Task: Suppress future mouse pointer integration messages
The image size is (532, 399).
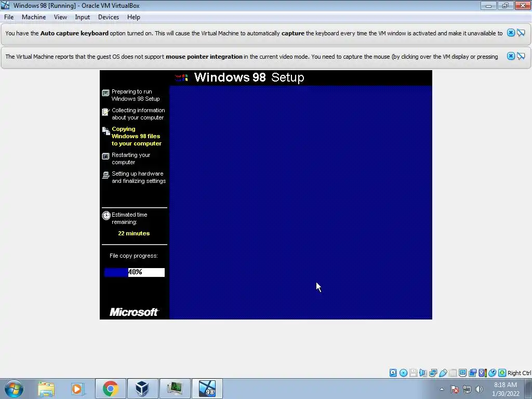Action: [x=521, y=56]
